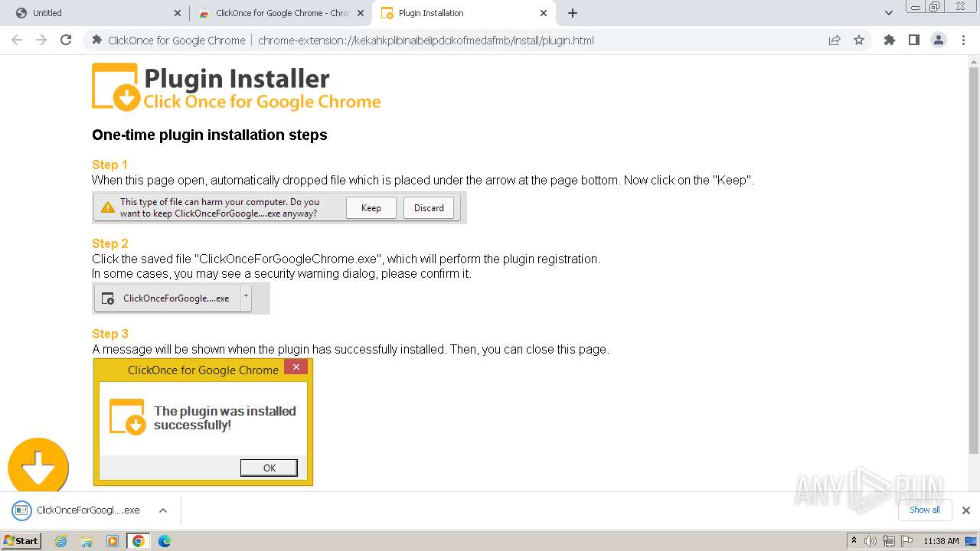This screenshot has height=551, width=980.
Task: Click the Step 1 heading
Action: (x=109, y=165)
